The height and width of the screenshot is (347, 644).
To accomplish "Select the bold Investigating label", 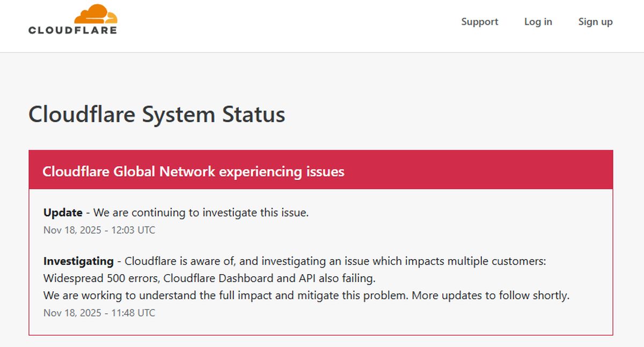I will point(78,261).
